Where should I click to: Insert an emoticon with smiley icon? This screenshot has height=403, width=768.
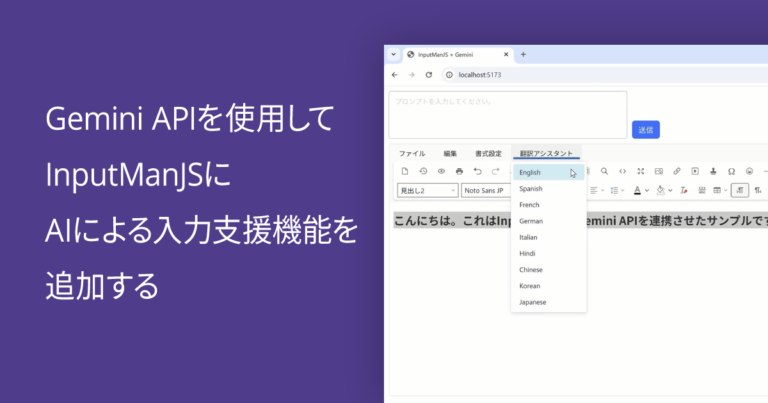[749, 171]
